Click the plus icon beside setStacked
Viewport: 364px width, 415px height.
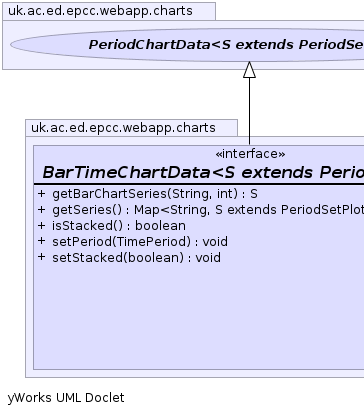point(41,257)
